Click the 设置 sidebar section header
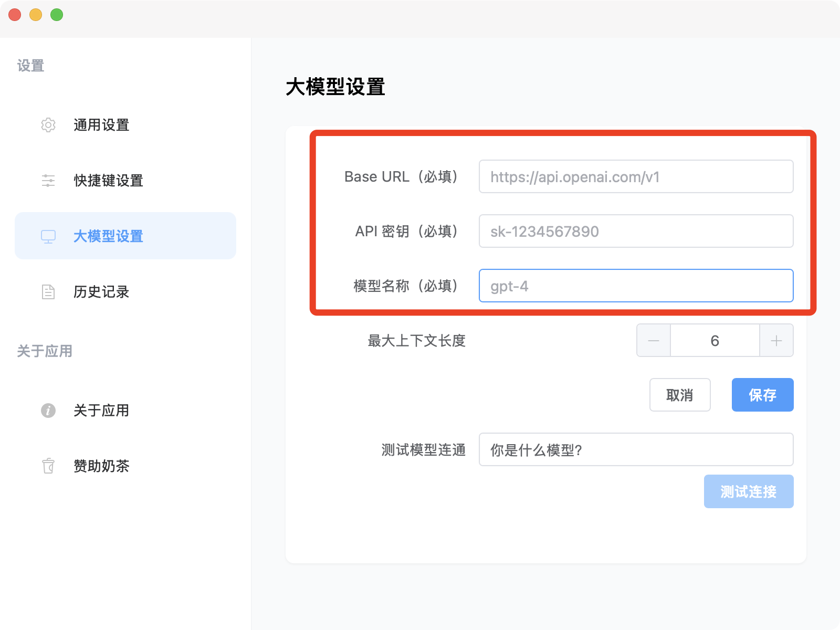This screenshot has height=630, width=840. coord(30,66)
